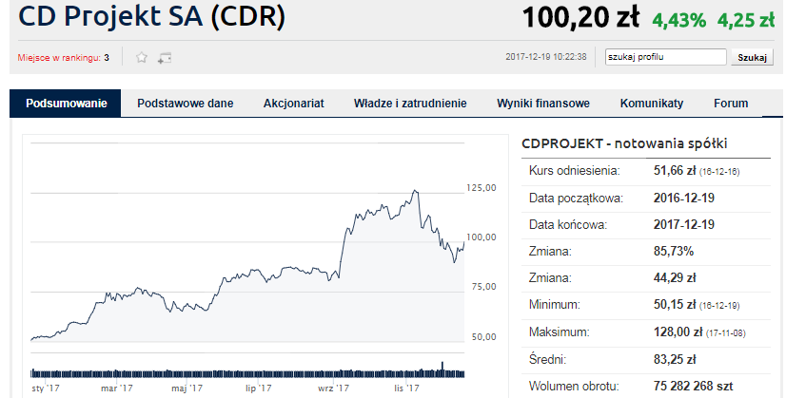Open the Podsumowanie tab
786x398 pixels.
66,103
